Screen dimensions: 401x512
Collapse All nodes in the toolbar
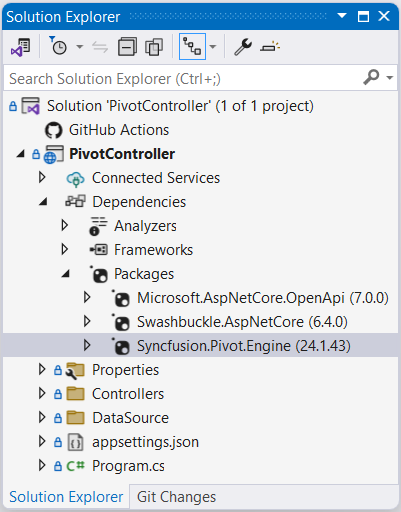[x=127, y=47]
